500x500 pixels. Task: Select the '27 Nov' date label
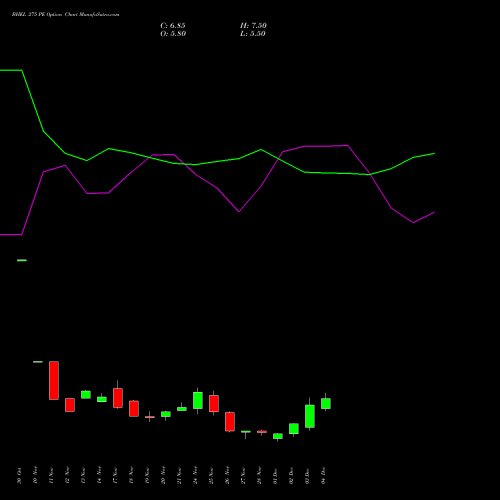point(243,476)
